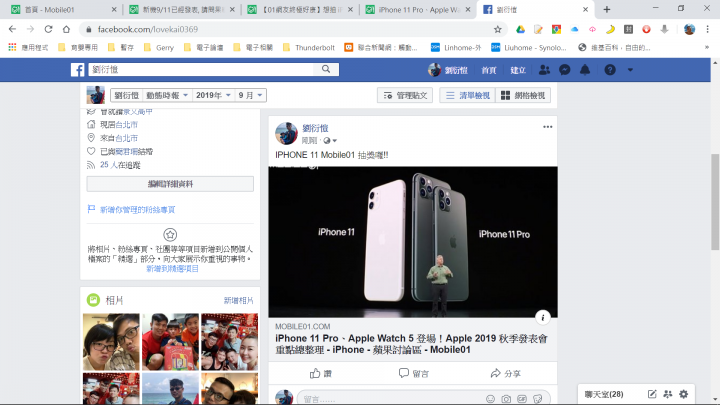Image resolution: width=720 pixels, height=405 pixels.
Task: Comment on the iPhone 11 post
Action: click(x=413, y=373)
